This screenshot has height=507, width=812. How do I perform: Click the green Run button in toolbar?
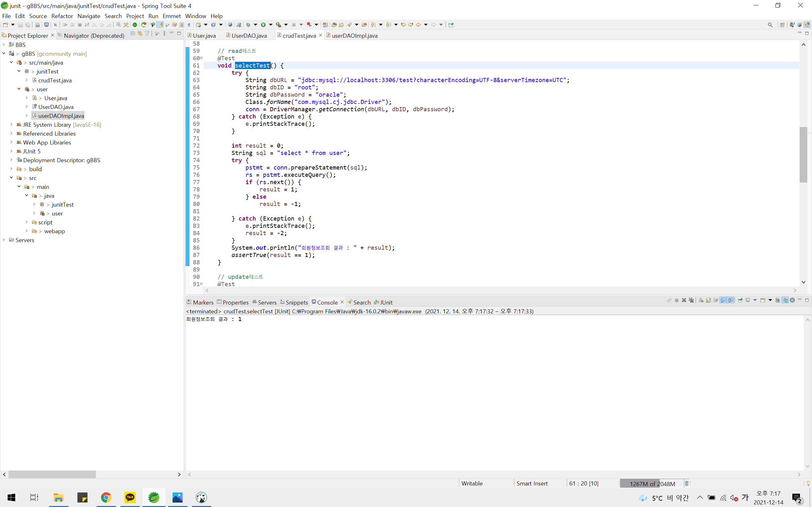tap(263, 25)
